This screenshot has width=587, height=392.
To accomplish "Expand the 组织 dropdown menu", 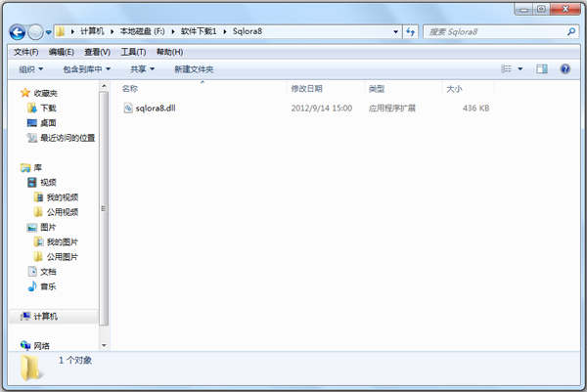I will click(x=31, y=69).
